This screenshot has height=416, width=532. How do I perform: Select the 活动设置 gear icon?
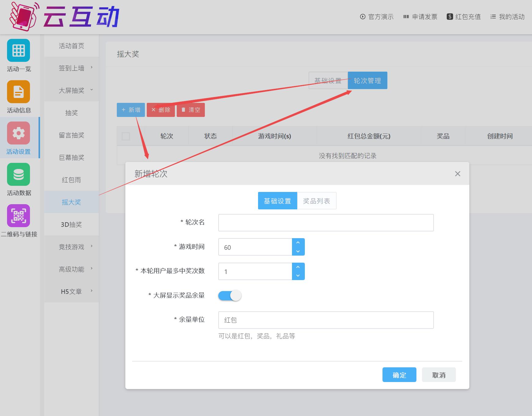(x=19, y=133)
